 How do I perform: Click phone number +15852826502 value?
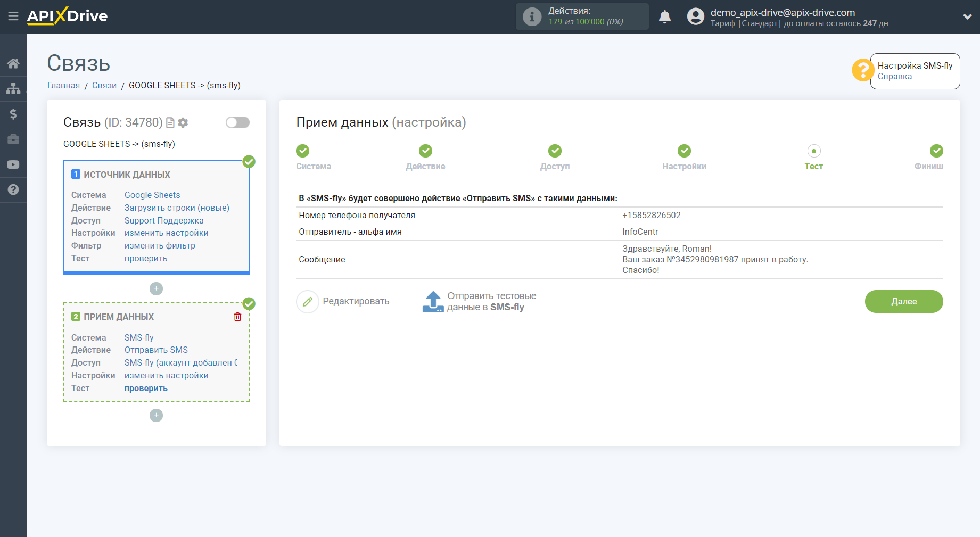click(x=651, y=216)
